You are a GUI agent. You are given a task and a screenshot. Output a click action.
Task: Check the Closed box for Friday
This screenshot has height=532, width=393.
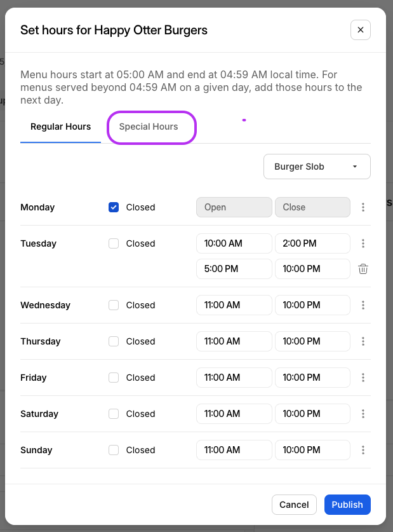pyautogui.click(x=114, y=378)
